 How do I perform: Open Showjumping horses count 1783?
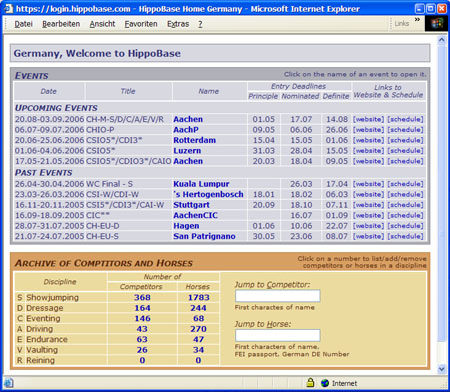pyautogui.click(x=198, y=297)
